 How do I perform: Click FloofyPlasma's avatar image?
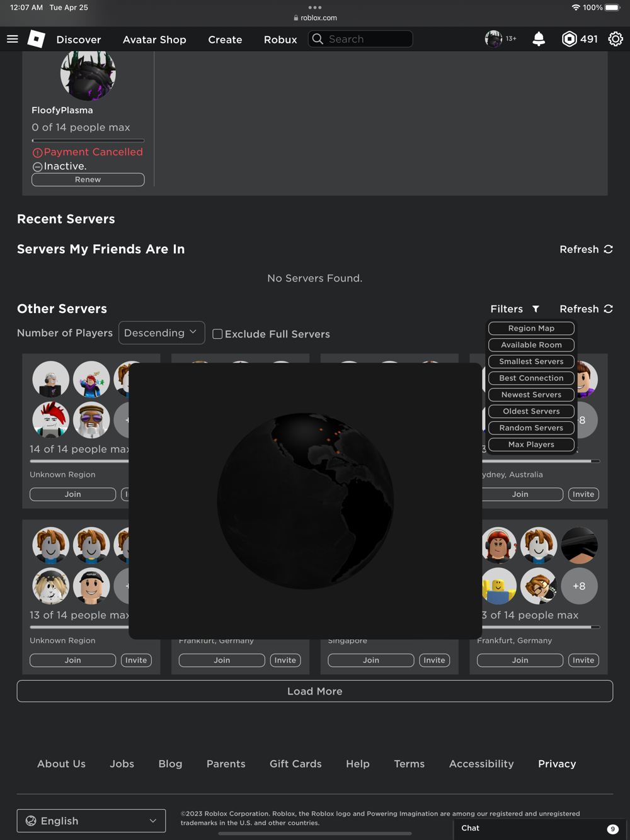click(88, 74)
